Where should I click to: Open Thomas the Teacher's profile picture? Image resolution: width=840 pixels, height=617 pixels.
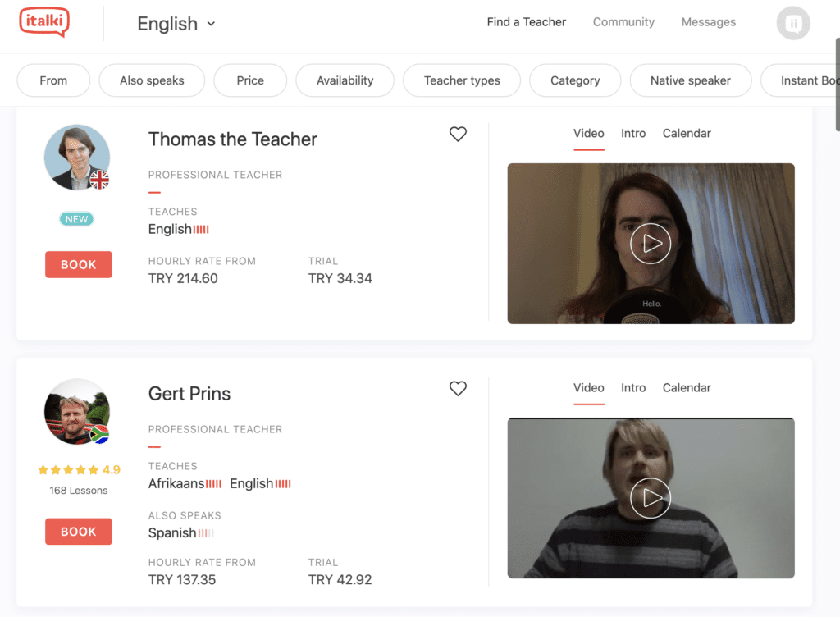click(76, 158)
